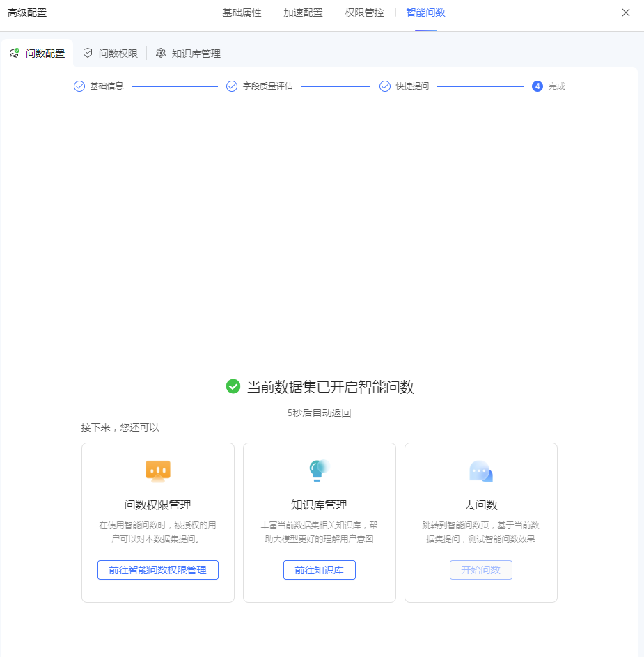Screen dimensions: 644x657
Task: Select step 4 完成 circle
Action: 537,86
